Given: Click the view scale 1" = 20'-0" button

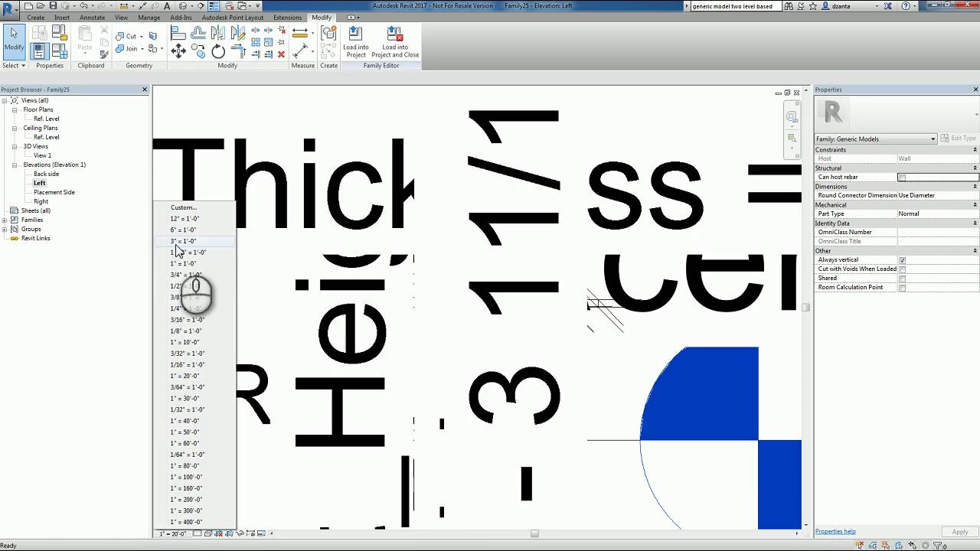Looking at the screenshot, I should pos(173,533).
